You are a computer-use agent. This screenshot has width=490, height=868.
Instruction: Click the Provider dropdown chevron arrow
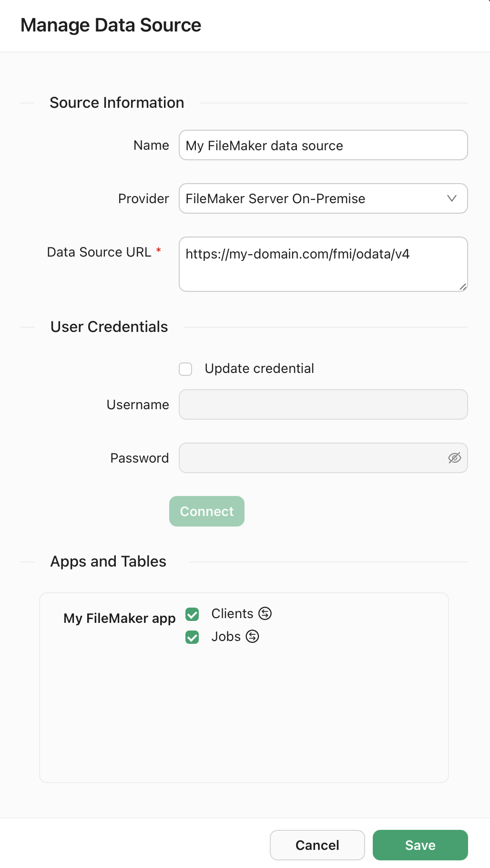pos(452,198)
